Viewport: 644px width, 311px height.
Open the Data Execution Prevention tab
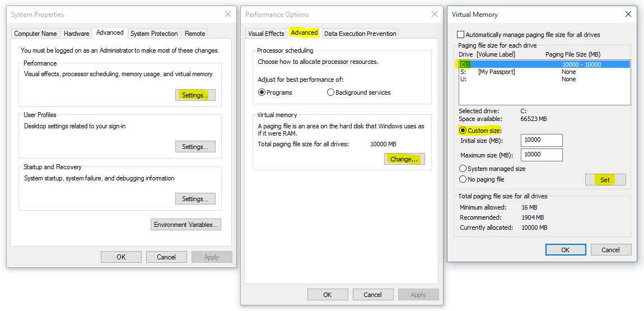point(360,34)
